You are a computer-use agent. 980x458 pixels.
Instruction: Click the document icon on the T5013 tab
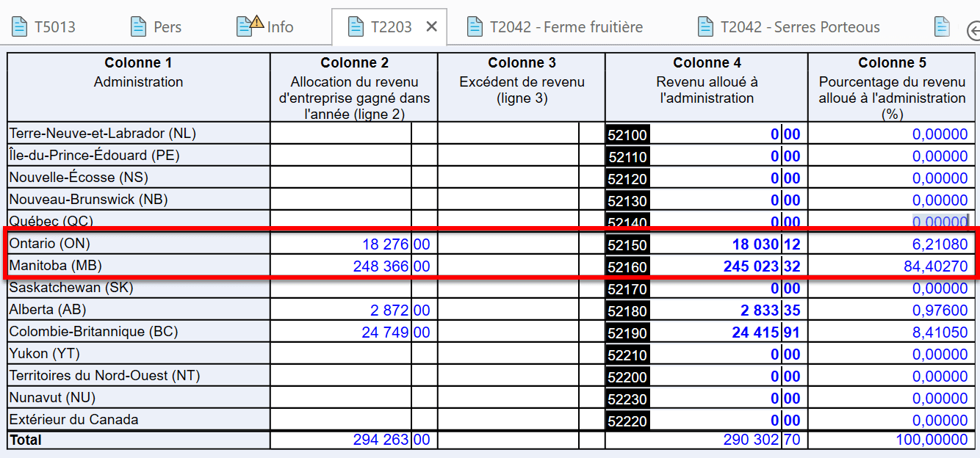[x=19, y=27]
